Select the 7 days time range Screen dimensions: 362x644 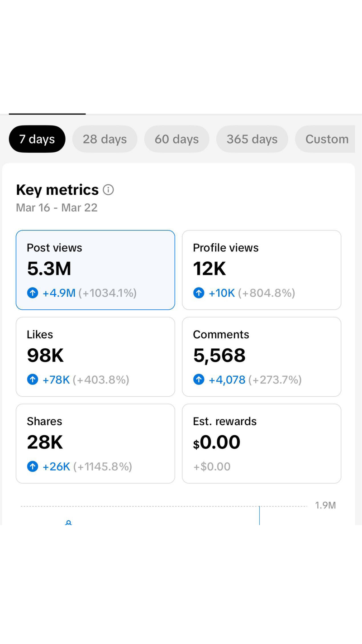pos(37,139)
